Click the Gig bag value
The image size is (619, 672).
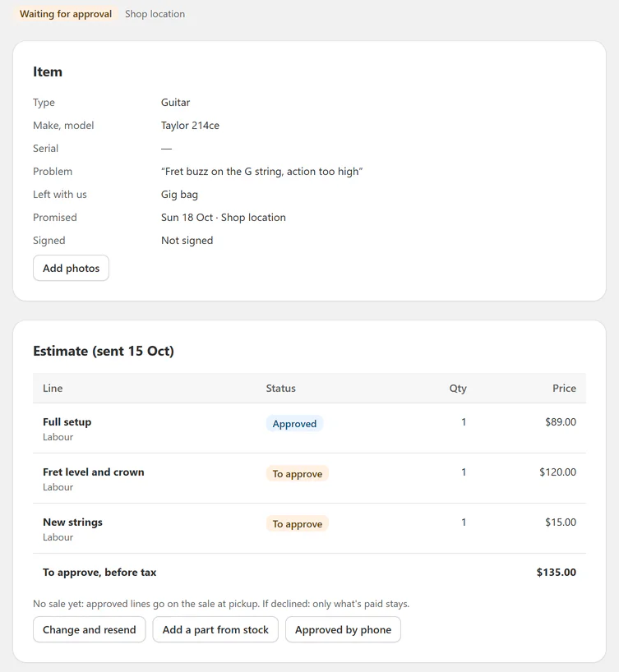click(x=179, y=195)
